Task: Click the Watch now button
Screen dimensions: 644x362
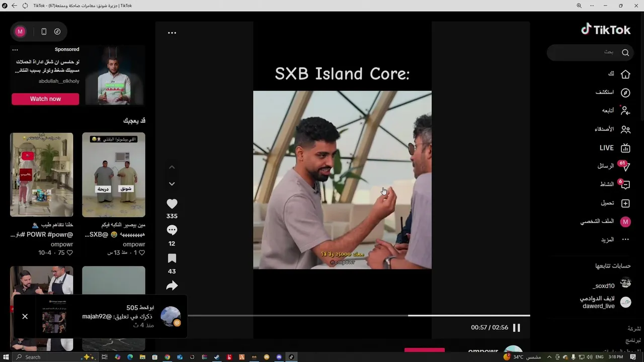Action: 45,99
